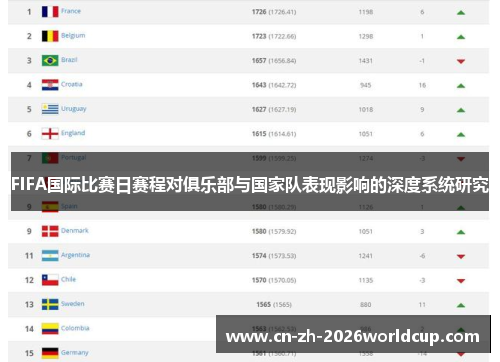Click the red down arrow in Chile row
The image size is (500, 362).
(x=461, y=281)
